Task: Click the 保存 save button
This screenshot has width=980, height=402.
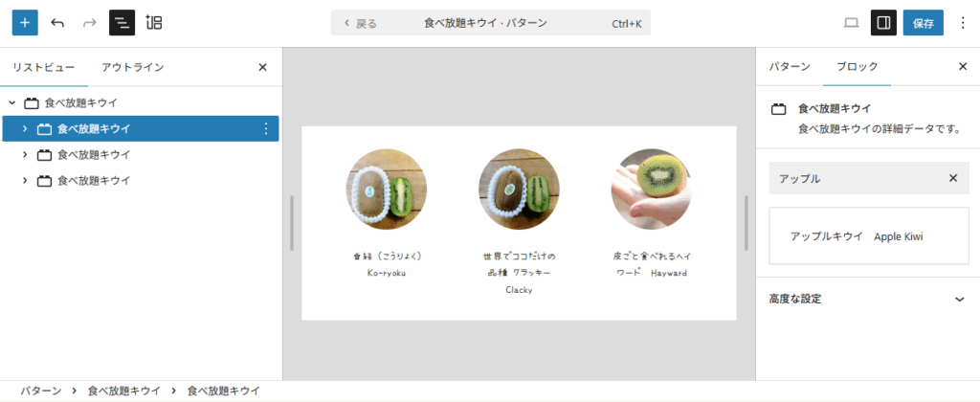Action: 924,23
